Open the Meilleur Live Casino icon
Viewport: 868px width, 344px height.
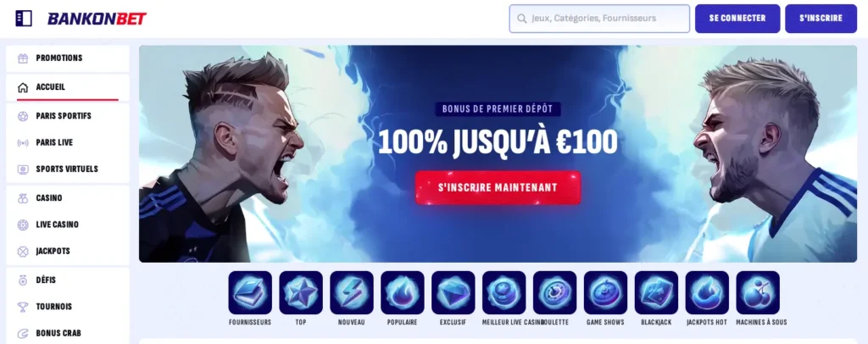coord(504,292)
